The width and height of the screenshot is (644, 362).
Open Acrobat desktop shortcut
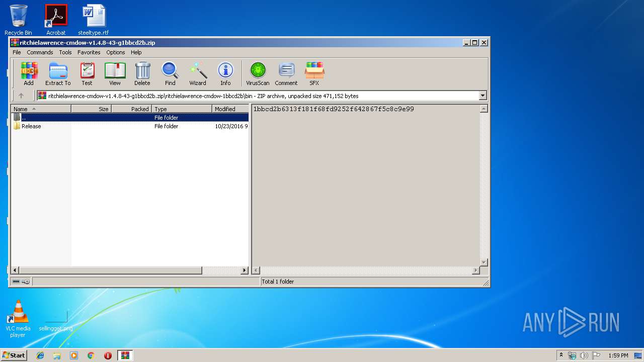click(x=56, y=20)
